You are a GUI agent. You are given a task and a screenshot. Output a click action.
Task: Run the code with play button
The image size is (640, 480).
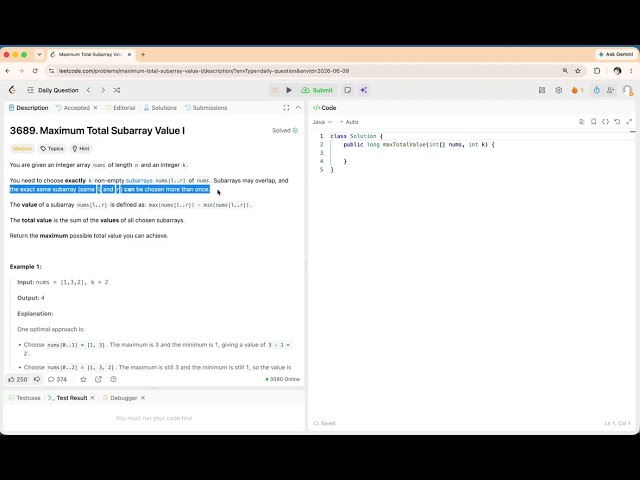(x=289, y=90)
